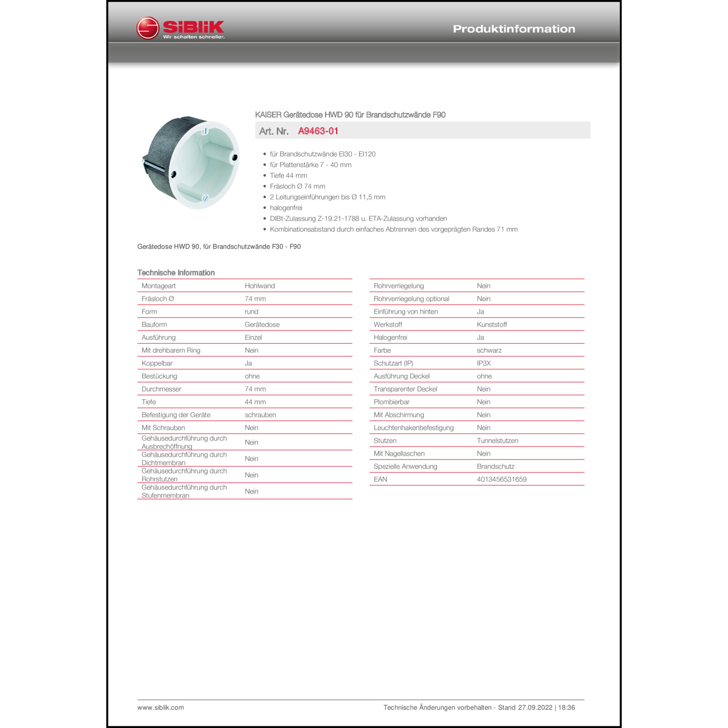The image size is (728, 728).
Task: Click the 'Bestückung' label
Action: point(159,376)
